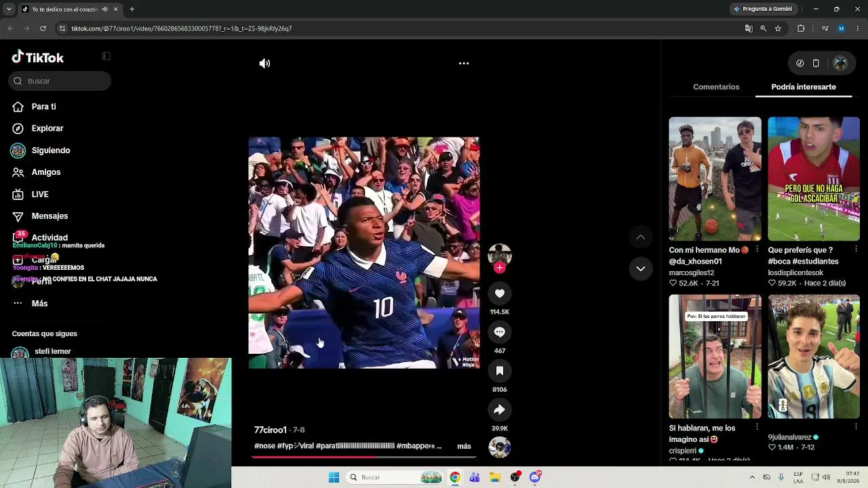
Task: Visit the marcosgiles12 profile link
Action: coord(692,272)
